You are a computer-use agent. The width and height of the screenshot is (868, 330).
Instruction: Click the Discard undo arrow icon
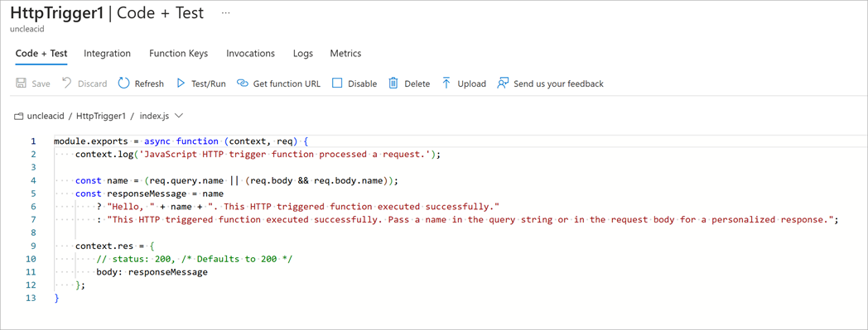click(66, 84)
